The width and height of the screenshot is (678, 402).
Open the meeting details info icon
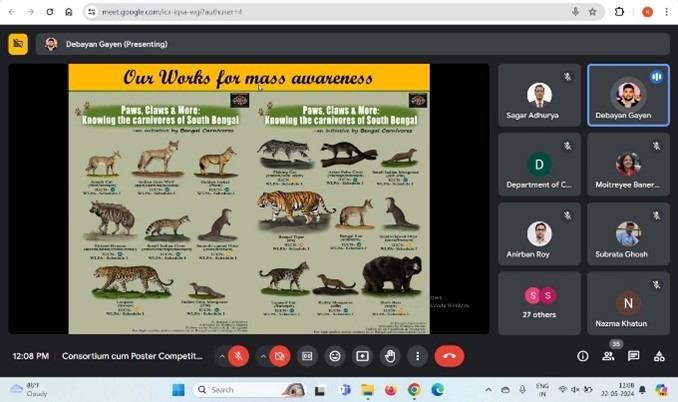coord(583,356)
